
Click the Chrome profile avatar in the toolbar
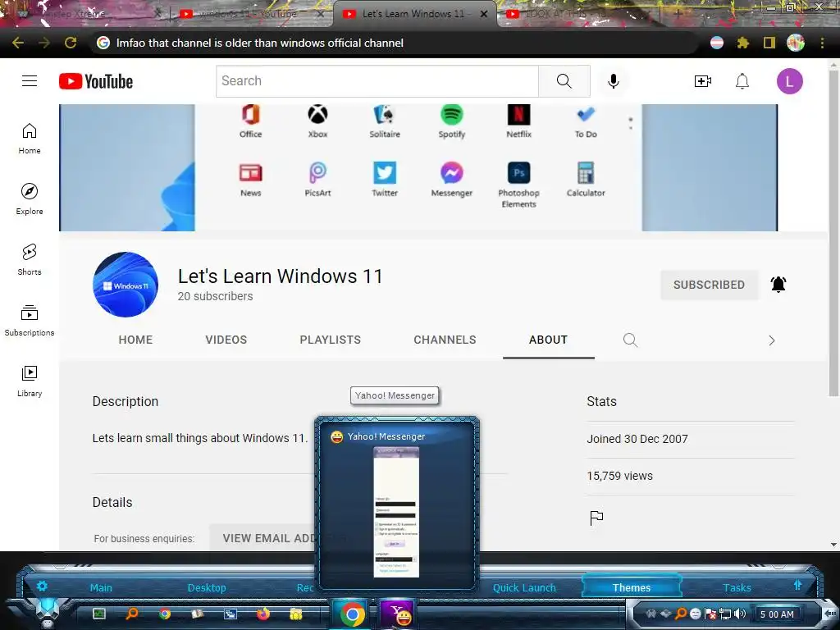click(796, 43)
